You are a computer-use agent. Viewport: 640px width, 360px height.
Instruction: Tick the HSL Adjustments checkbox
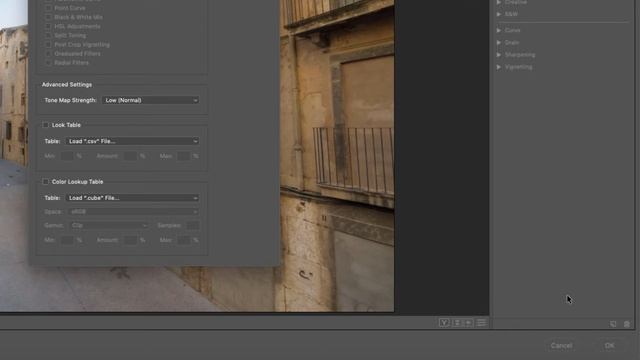(x=48, y=26)
